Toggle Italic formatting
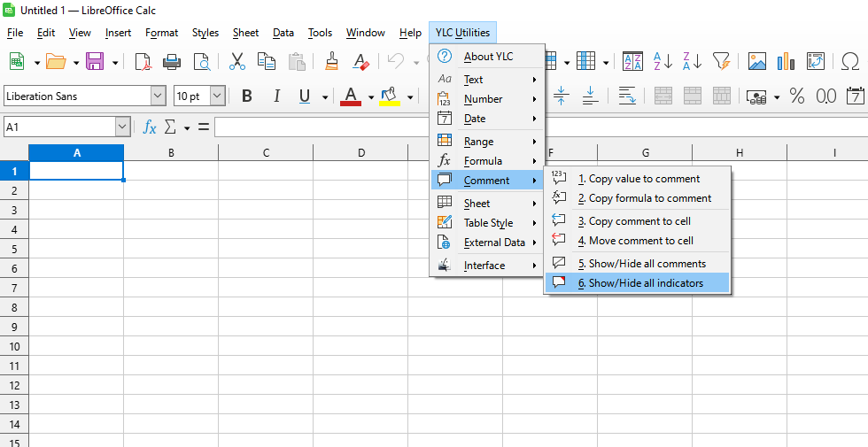The height and width of the screenshot is (447, 868). (276, 96)
